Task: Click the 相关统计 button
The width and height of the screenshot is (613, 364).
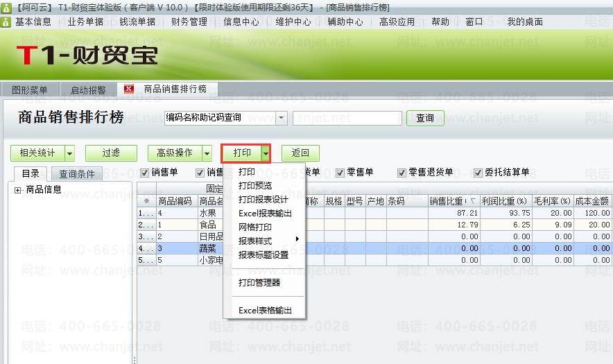Action: point(37,153)
